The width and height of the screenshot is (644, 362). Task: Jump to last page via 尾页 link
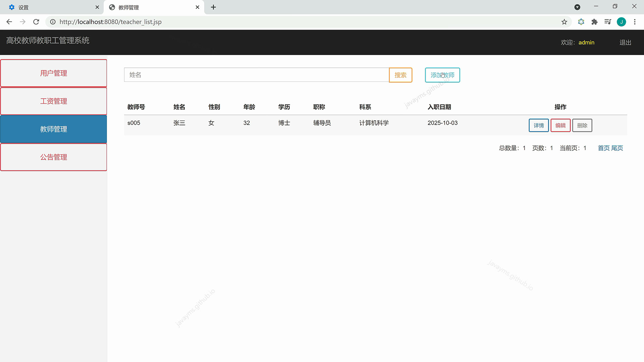click(x=618, y=148)
